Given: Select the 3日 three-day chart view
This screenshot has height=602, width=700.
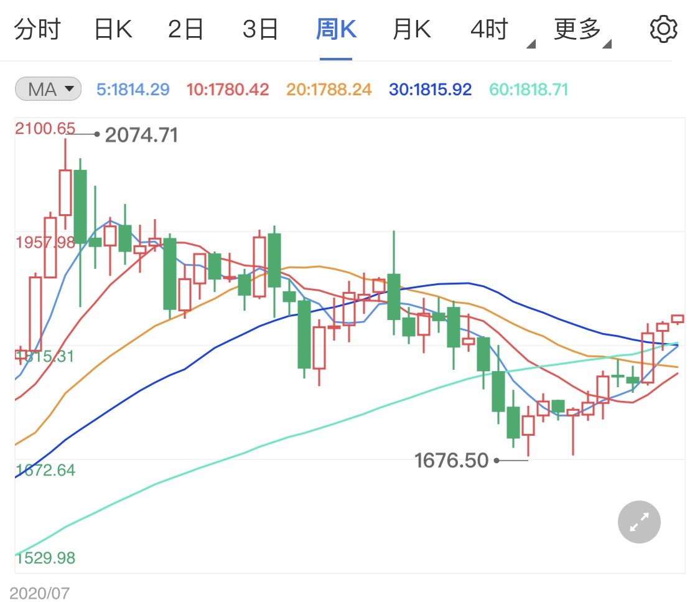Looking at the screenshot, I should pos(259,27).
